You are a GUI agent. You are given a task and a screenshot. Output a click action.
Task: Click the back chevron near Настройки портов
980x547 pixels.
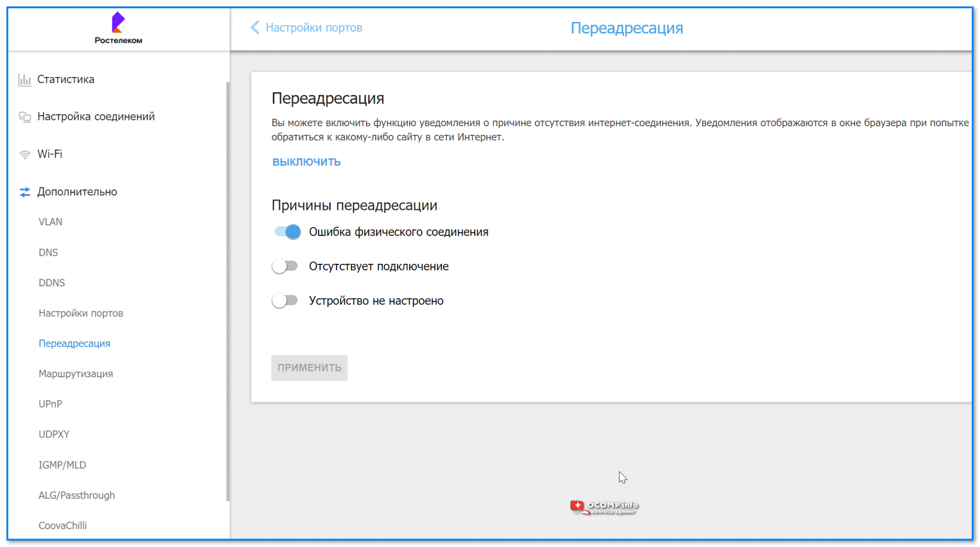point(255,28)
